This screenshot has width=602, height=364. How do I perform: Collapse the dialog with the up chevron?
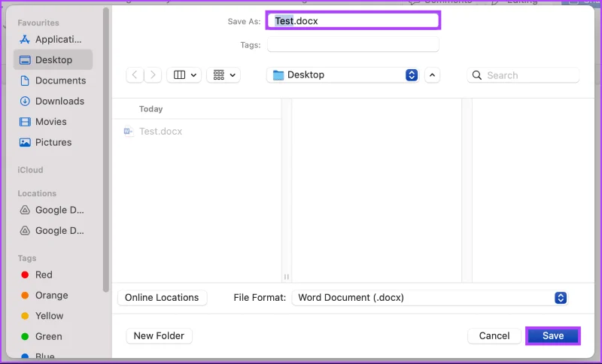pyautogui.click(x=432, y=75)
